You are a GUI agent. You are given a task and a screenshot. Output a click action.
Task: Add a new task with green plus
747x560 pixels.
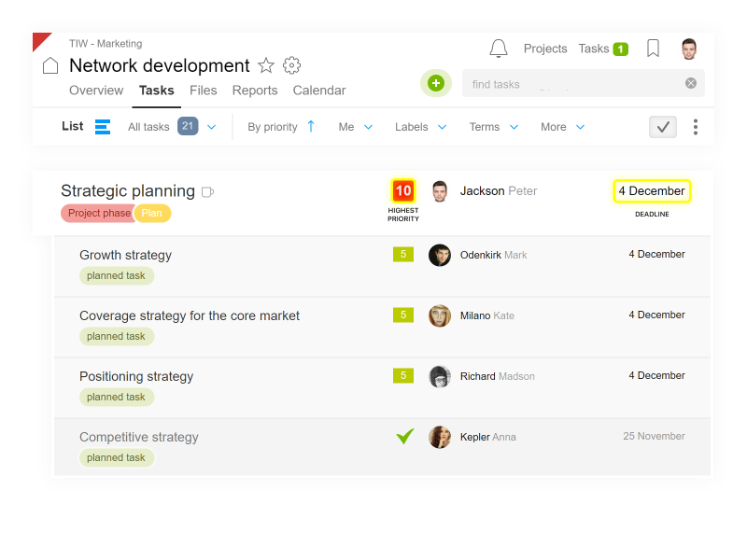(435, 83)
